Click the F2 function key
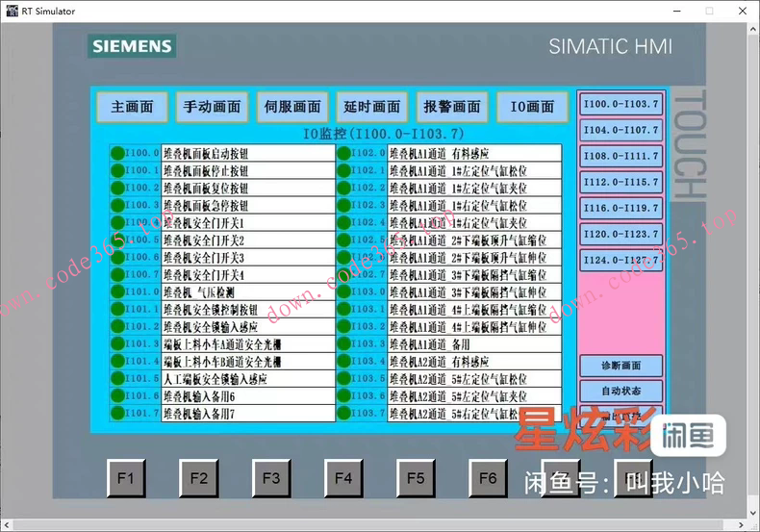This screenshot has width=760, height=532. 199,479
